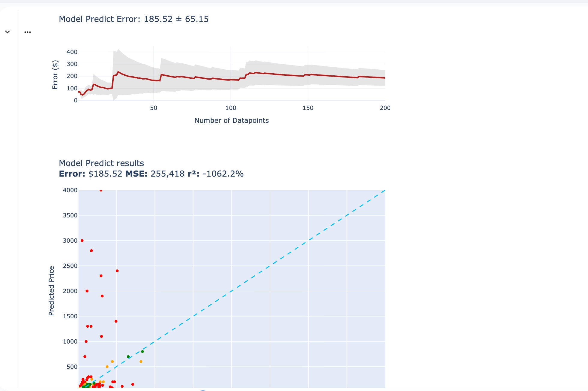Click y-axis tick 400 on error chart
588x391 pixels.
(72, 52)
